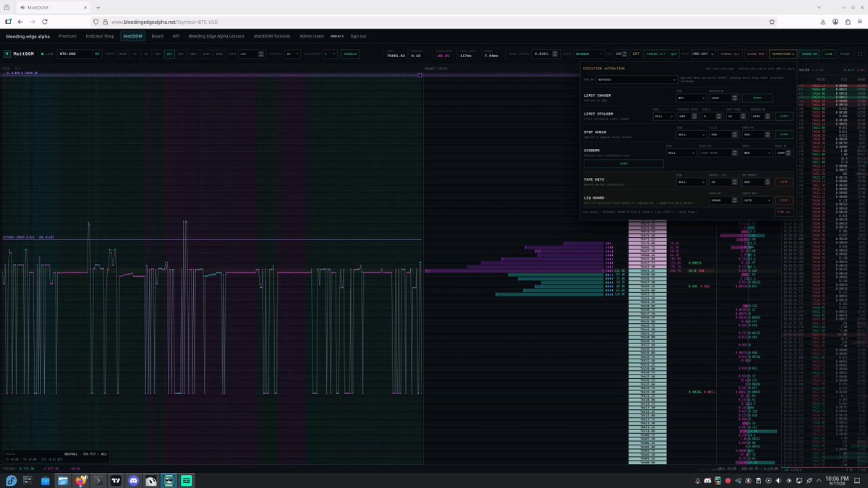Open Discord from the taskbar
The width and height of the screenshot is (868, 488).
(x=134, y=481)
